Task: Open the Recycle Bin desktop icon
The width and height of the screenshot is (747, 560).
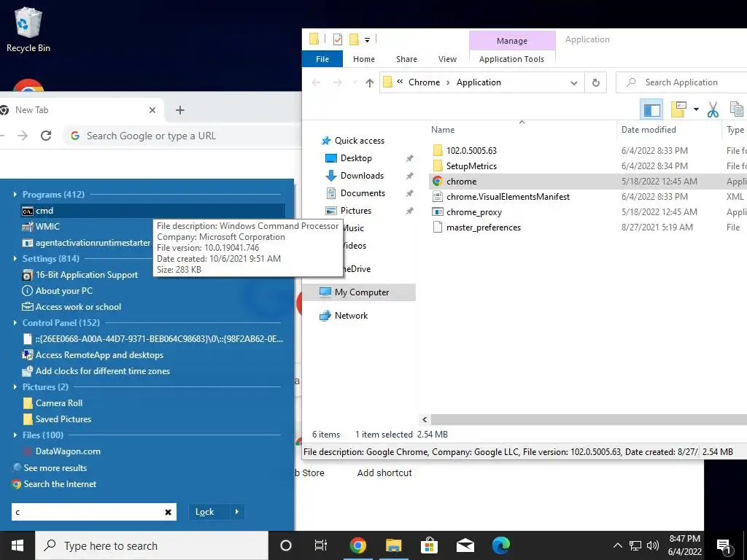Action: coord(28,29)
